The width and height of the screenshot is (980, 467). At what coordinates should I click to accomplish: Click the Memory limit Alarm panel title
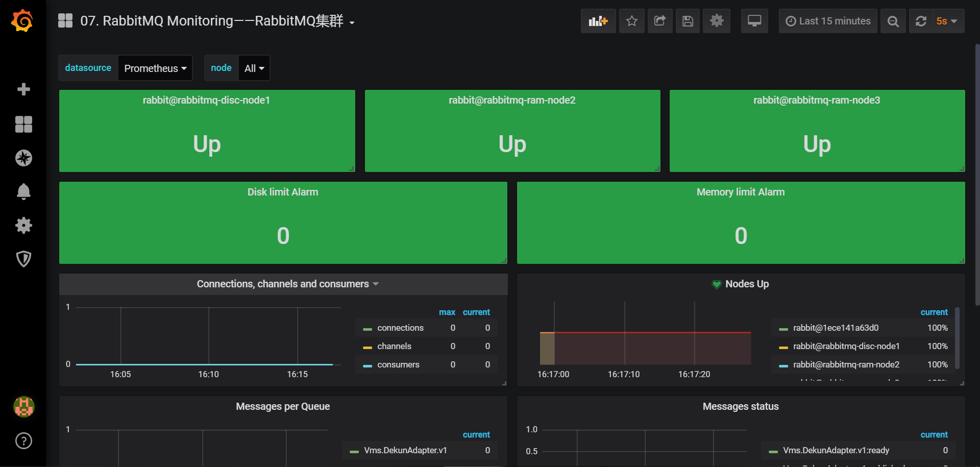pos(741,192)
